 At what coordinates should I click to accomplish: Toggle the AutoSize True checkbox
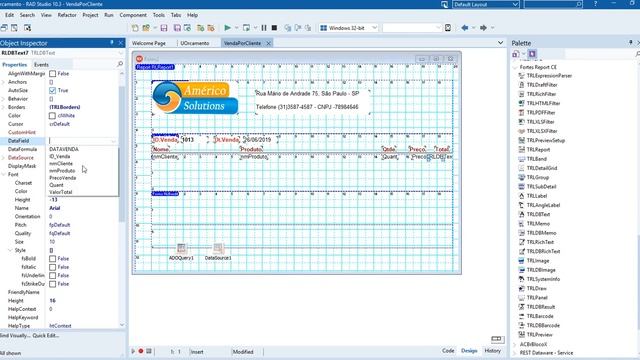52,91
